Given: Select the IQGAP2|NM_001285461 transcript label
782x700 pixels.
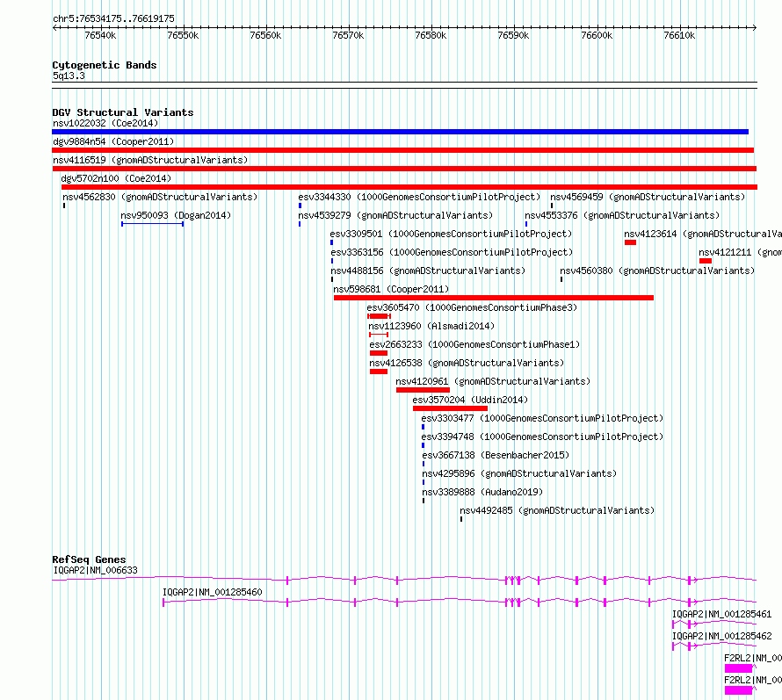Looking at the screenshot, I should click(721, 614).
